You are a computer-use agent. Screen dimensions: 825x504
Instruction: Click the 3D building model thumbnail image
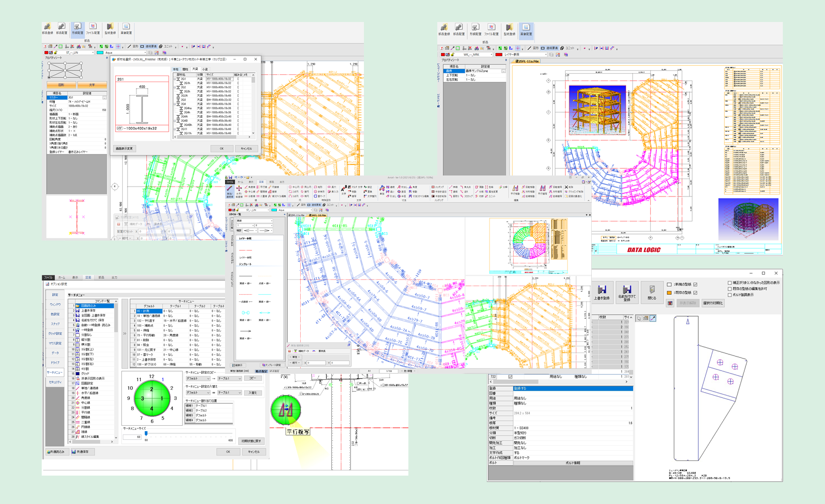click(597, 110)
